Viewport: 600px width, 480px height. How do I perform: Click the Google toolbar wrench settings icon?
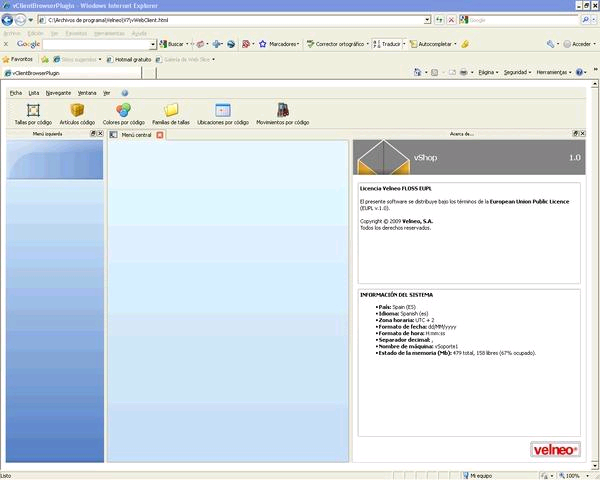[x=550, y=44]
